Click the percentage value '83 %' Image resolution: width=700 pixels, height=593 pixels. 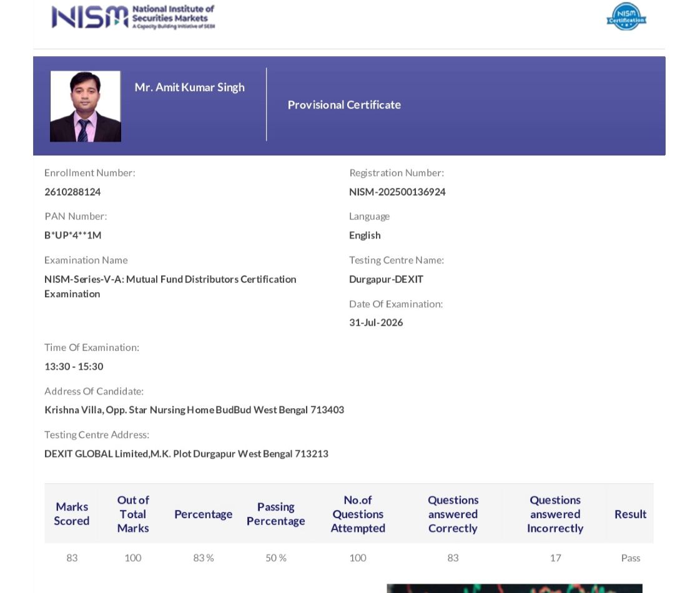204,558
